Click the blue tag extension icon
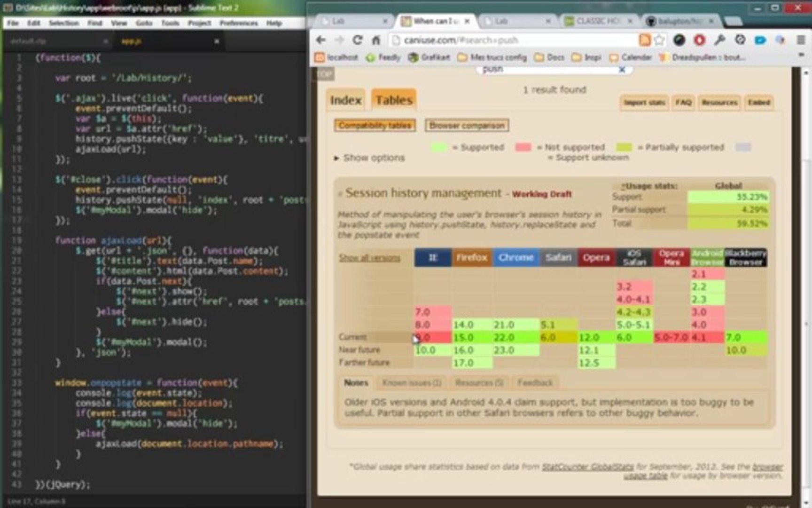 pyautogui.click(x=760, y=40)
